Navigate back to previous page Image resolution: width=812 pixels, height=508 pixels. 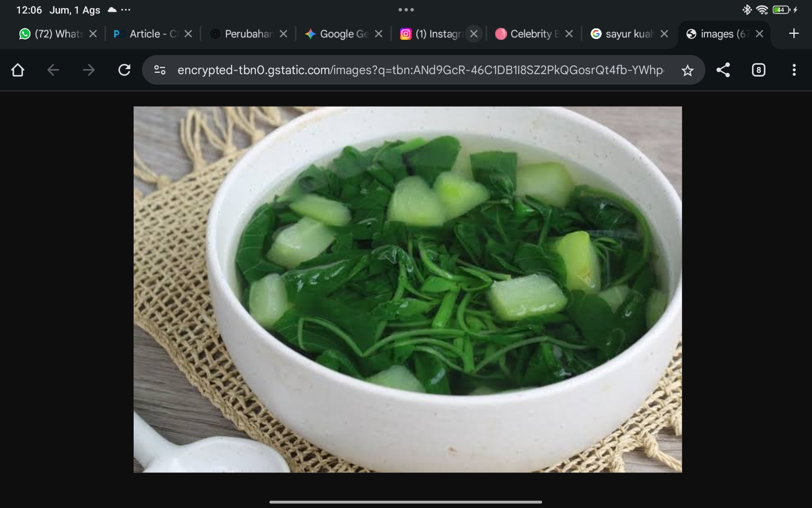pyautogui.click(x=53, y=70)
